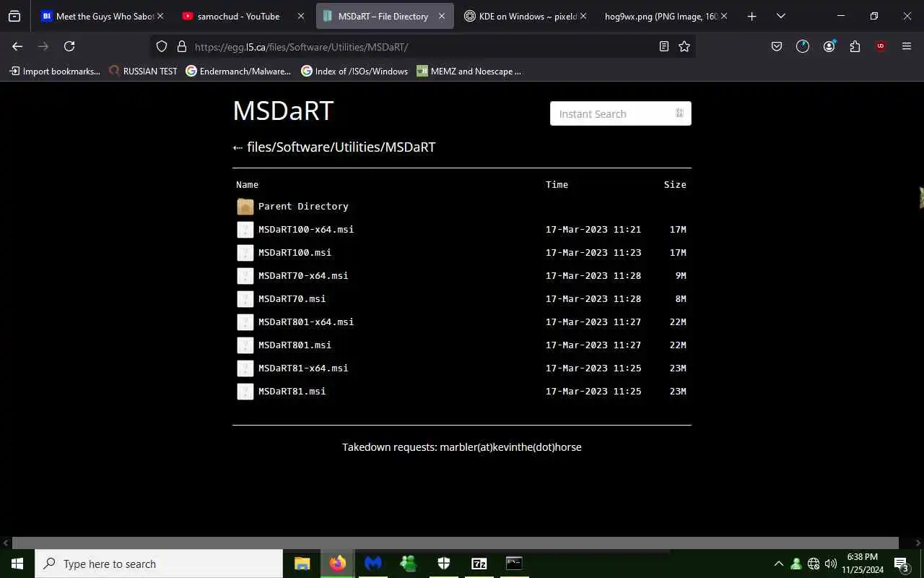Open a new tab with plus button
The width and height of the screenshot is (924, 578).
coord(751,16)
